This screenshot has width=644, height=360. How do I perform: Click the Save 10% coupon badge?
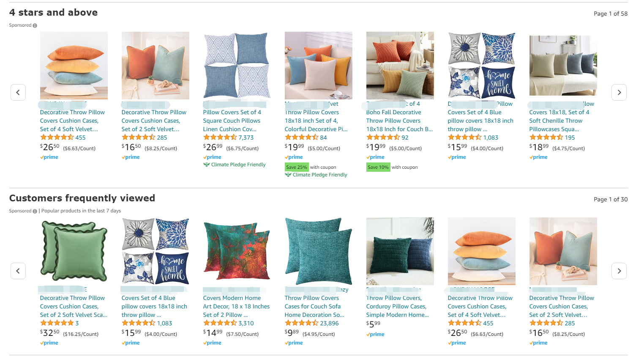[x=378, y=167]
